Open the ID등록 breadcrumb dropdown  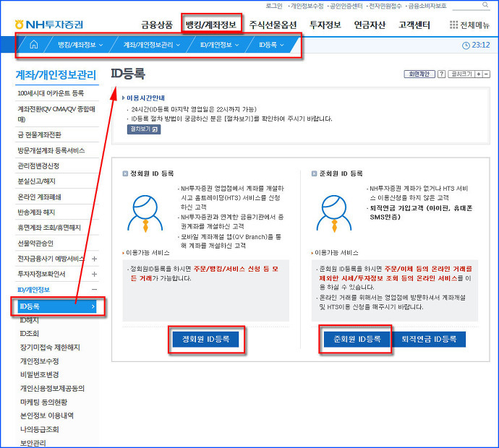tap(271, 45)
